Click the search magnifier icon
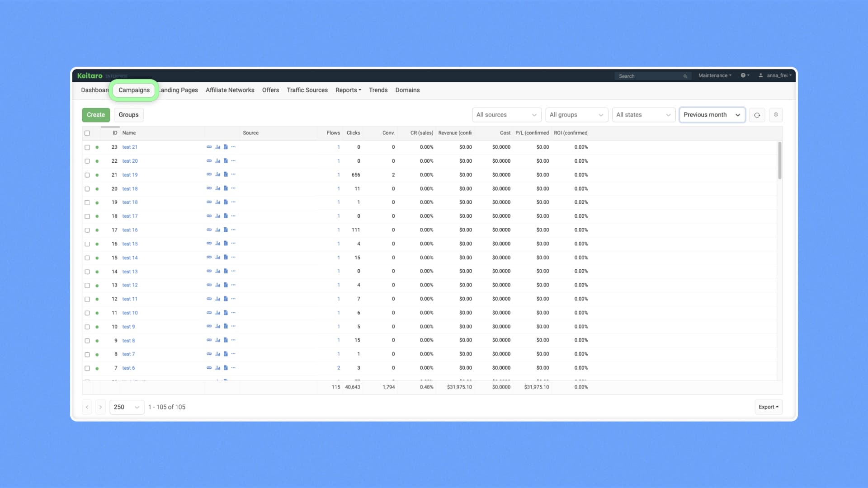Viewport: 868px width, 488px height. pyautogui.click(x=686, y=76)
